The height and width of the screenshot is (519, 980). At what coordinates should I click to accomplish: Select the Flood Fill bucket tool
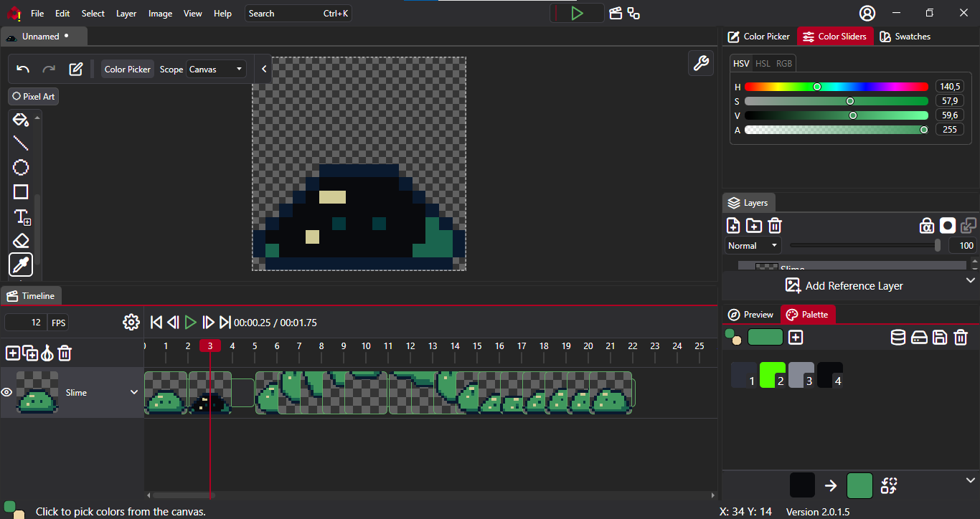[21, 120]
